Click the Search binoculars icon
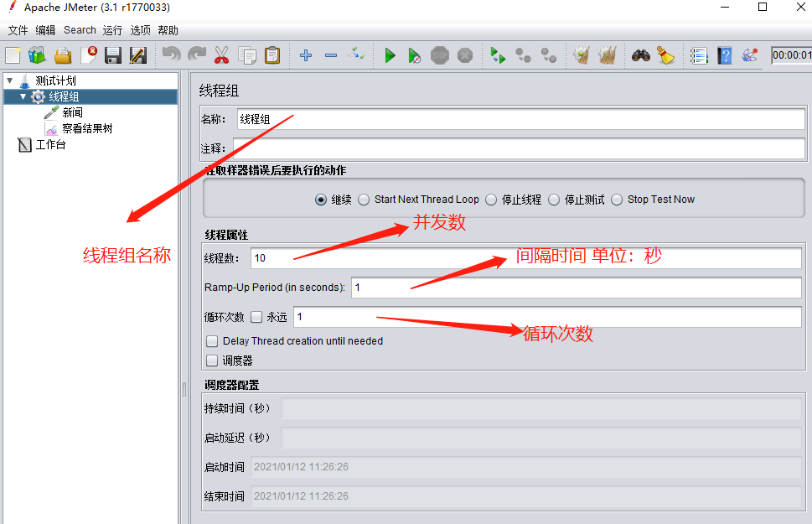 click(x=640, y=55)
